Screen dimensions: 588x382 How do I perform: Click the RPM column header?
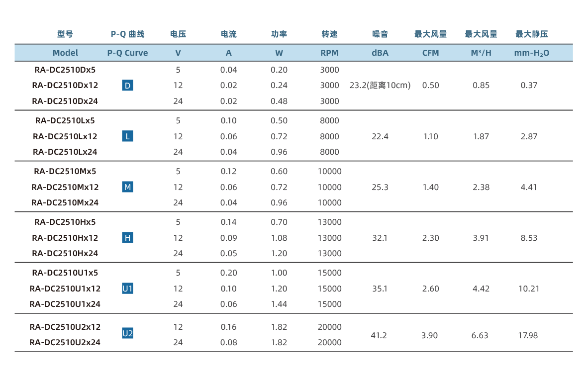[x=329, y=53]
